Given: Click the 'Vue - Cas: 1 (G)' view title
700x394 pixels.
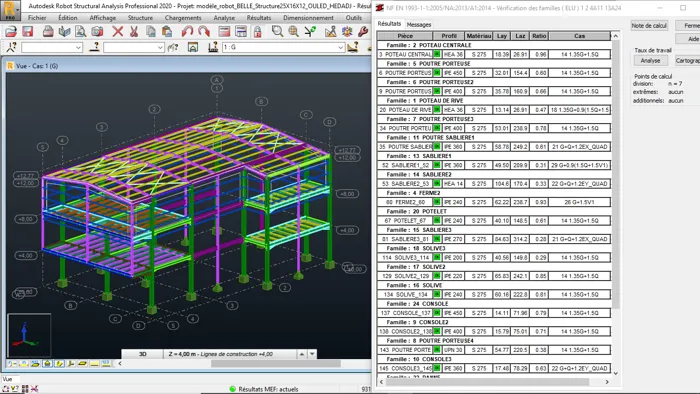Looking at the screenshot, I should pyautogui.click(x=37, y=66).
